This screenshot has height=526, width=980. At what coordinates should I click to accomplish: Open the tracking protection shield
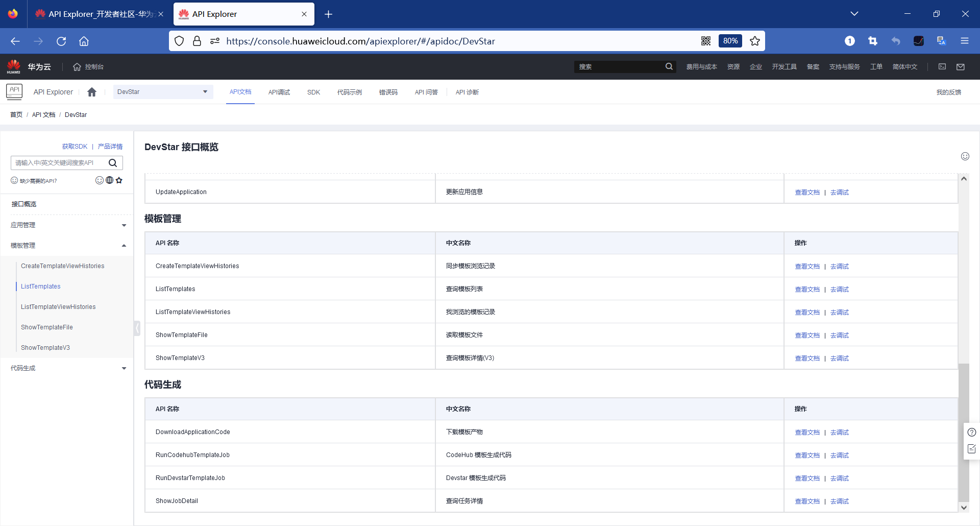179,41
